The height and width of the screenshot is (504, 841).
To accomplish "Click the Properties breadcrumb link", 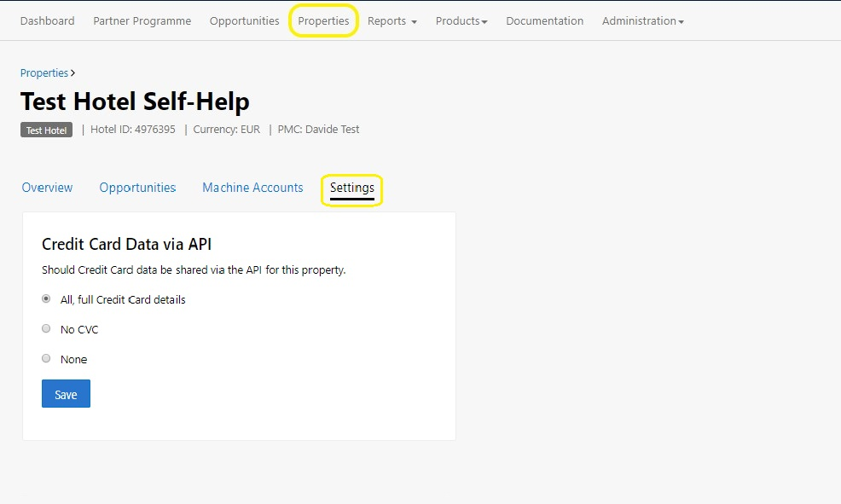I will coord(44,73).
